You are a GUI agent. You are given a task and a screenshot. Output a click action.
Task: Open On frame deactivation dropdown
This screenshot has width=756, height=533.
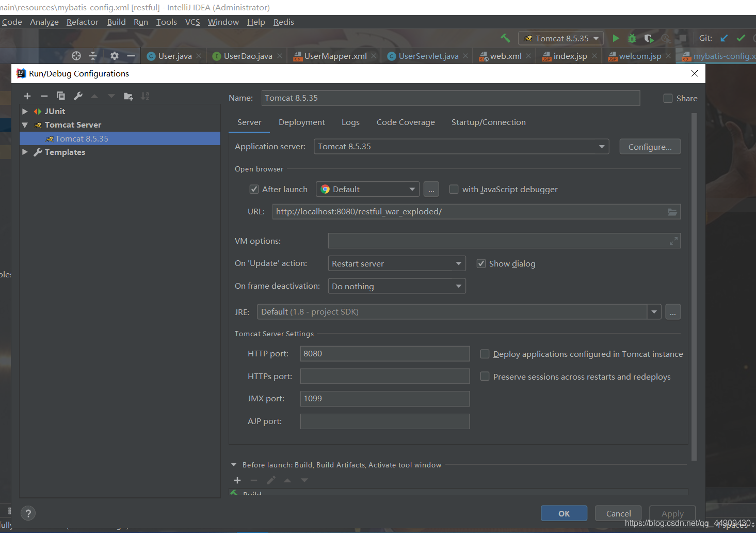397,286
